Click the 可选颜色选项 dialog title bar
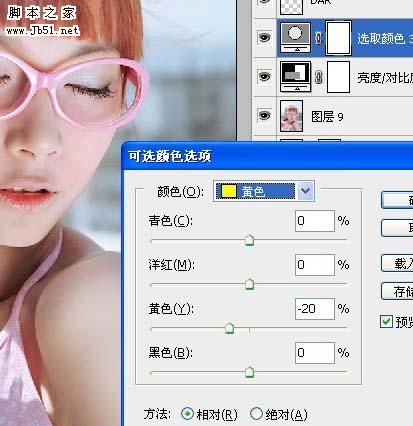 pos(268,156)
